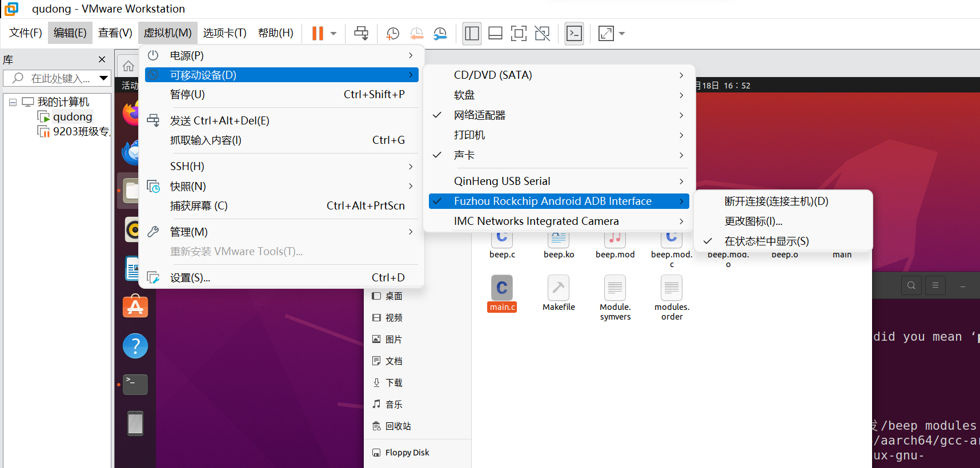Open the 查看(V) menu
The height and width of the screenshot is (468, 980).
coord(115,33)
